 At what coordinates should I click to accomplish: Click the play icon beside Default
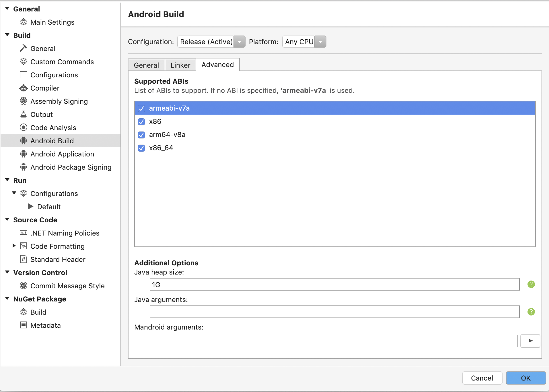30,206
